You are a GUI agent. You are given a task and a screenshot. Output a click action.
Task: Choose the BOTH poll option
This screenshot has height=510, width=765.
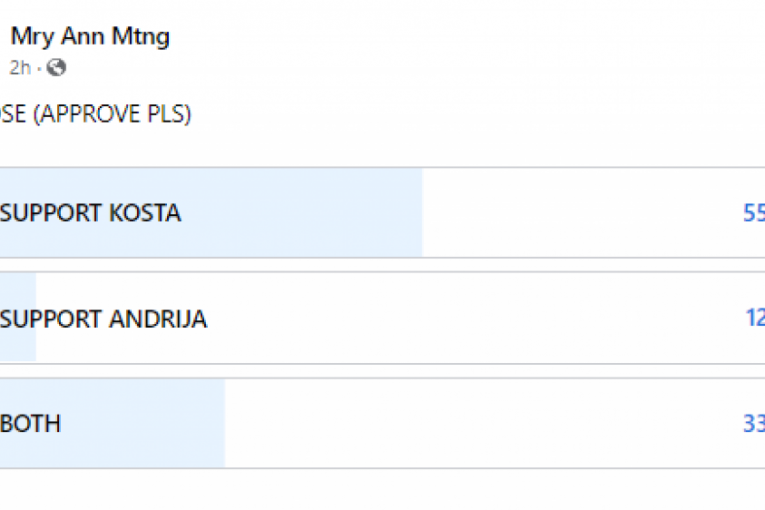coord(31,423)
